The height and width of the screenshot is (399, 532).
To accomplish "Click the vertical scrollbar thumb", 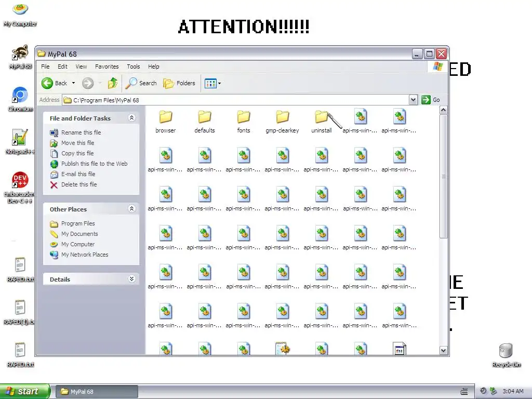I will pyautogui.click(x=443, y=176).
